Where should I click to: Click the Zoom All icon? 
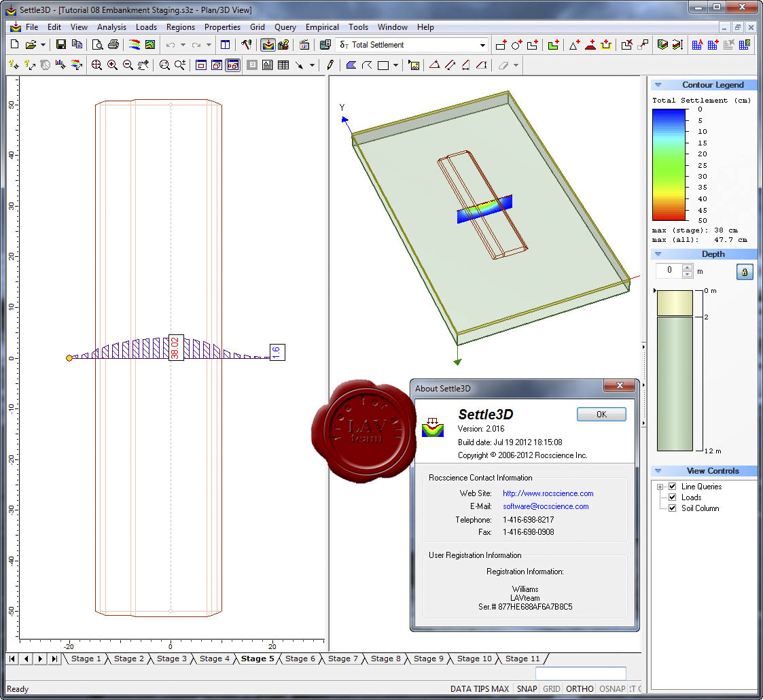pos(96,65)
